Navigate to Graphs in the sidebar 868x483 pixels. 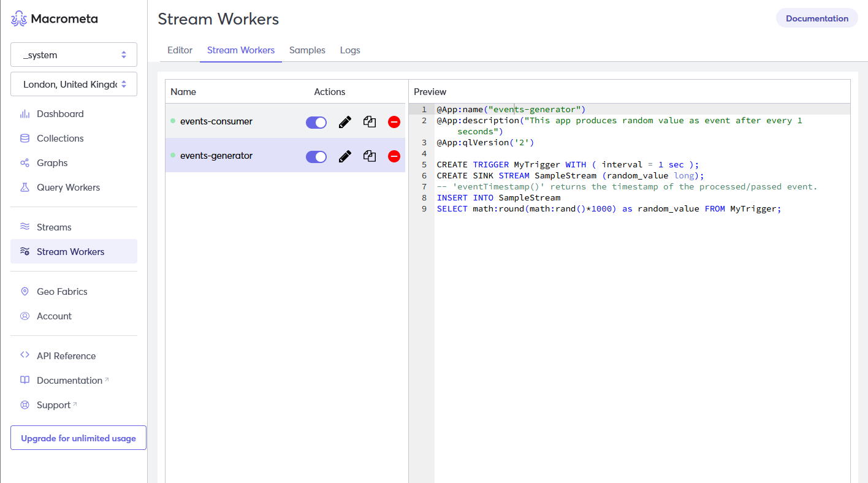[74, 163]
